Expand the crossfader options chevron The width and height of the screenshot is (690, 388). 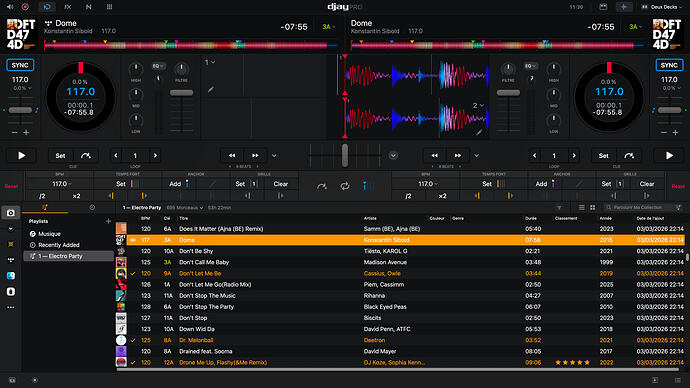pos(393,156)
